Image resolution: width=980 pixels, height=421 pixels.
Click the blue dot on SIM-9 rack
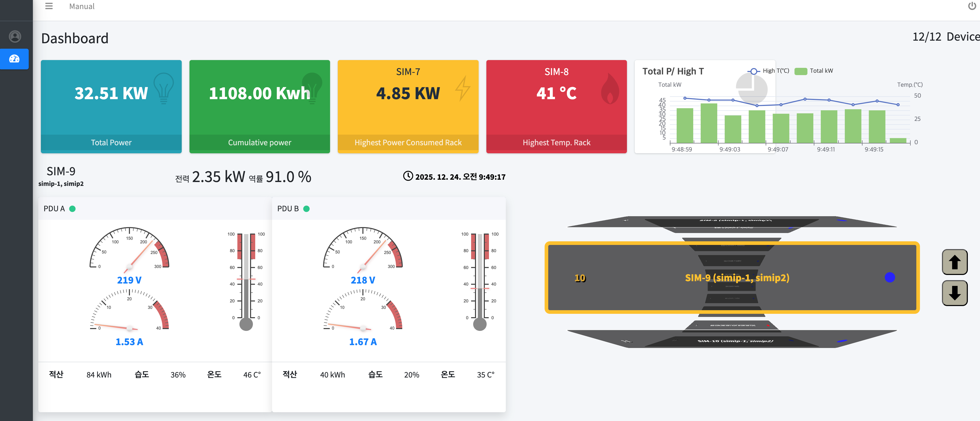(889, 278)
